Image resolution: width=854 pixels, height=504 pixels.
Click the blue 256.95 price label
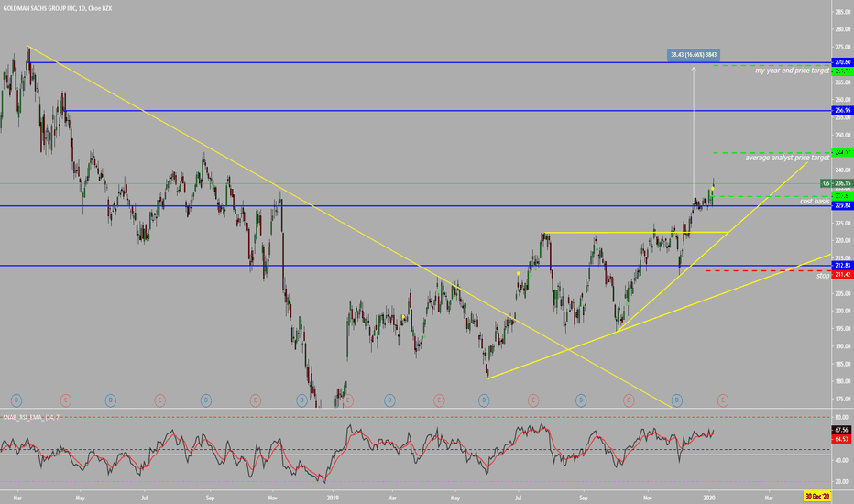[842, 111]
